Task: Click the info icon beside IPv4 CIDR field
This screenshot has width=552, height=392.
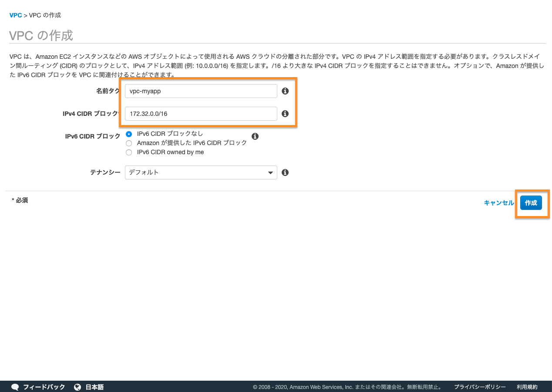Action: point(285,114)
